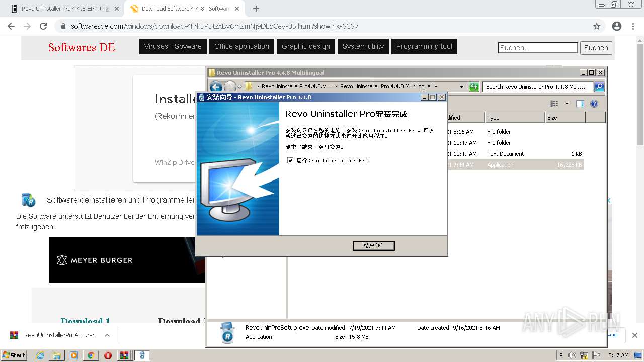Click the browser back arrow

pyautogui.click(x=11, y=26)
